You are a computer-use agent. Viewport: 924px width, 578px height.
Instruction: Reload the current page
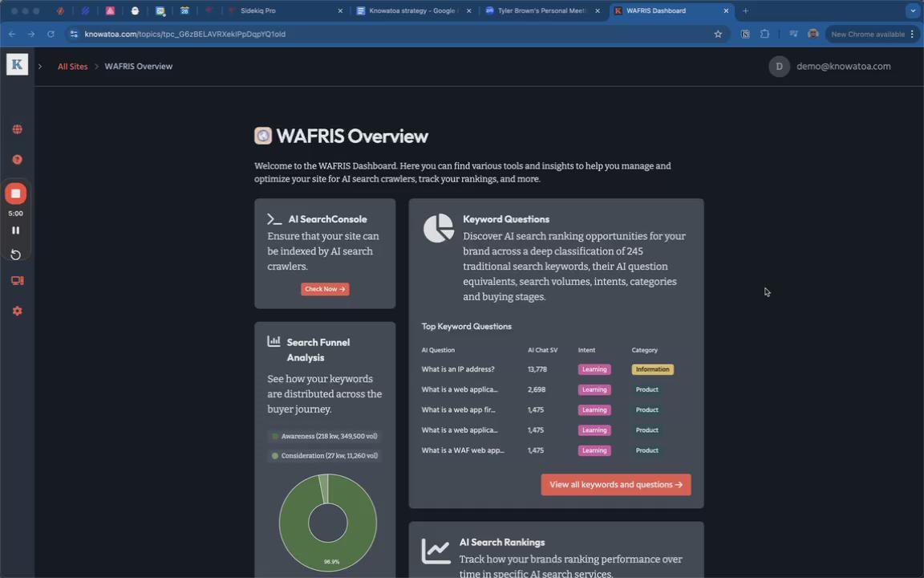pos(51,35)
